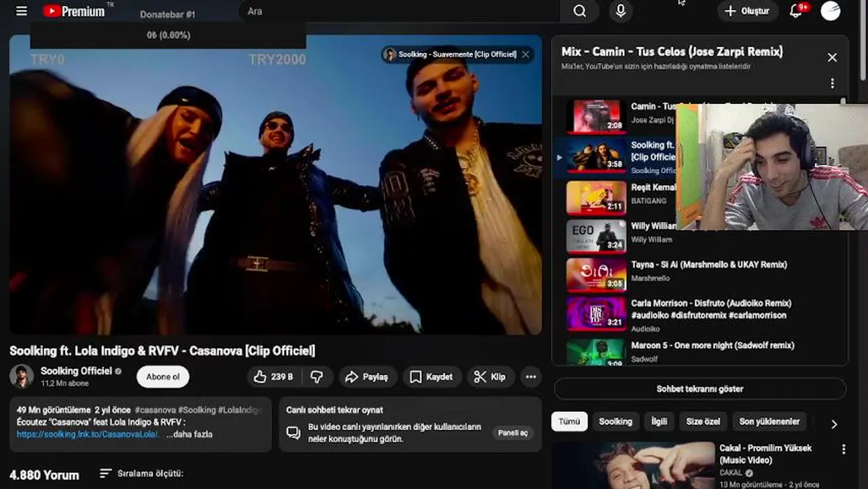868x489 pixels.
Task: Open Mix playlist three-dot options
Action: pyautogui.click(x=832, y=84)
